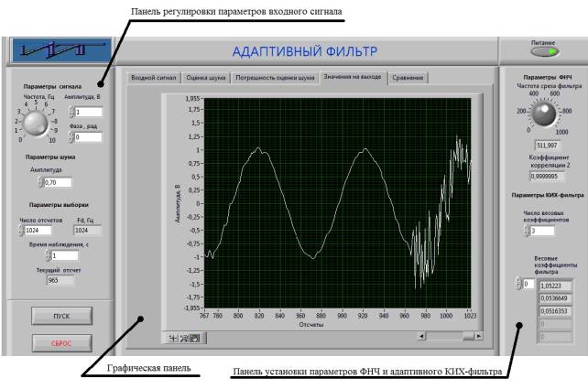The height and width of the screenshot is (389, 588).
Task: Click the stepper beside Число отсчетов
Action: coord(21,230)
